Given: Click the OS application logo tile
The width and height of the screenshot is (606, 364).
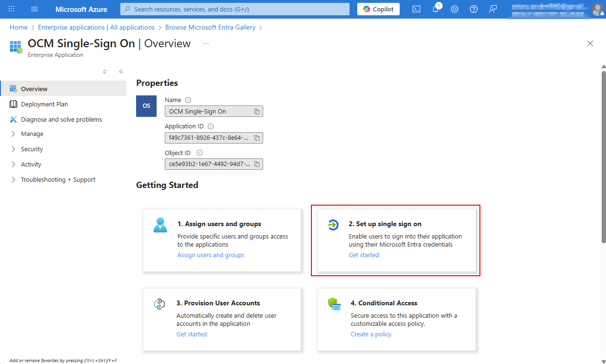Looking at the screenshot, I should coord(147,106).
